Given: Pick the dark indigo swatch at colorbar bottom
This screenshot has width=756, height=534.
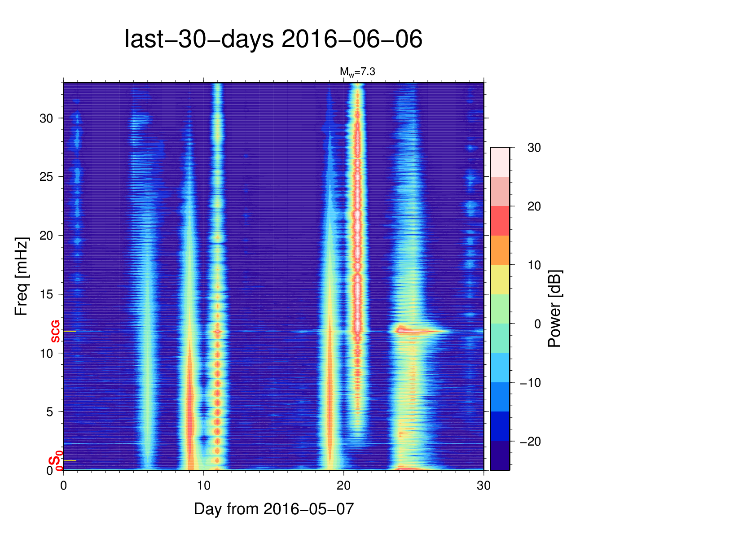Looking at the screenshot, I should (x=500, y=455).
